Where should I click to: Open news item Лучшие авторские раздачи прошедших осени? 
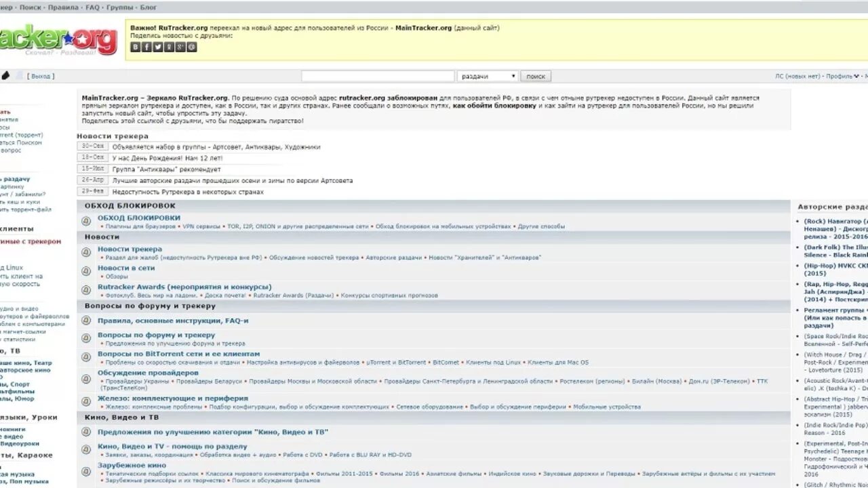(x=233, y=181)
